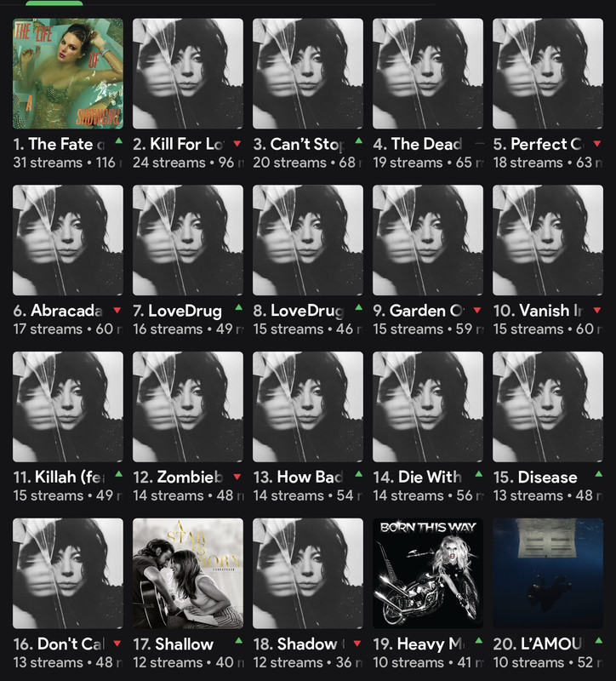This screenshot has width=616, height=681.
Task: Click the green active tab indicator at top
Action: click(54, 3)
